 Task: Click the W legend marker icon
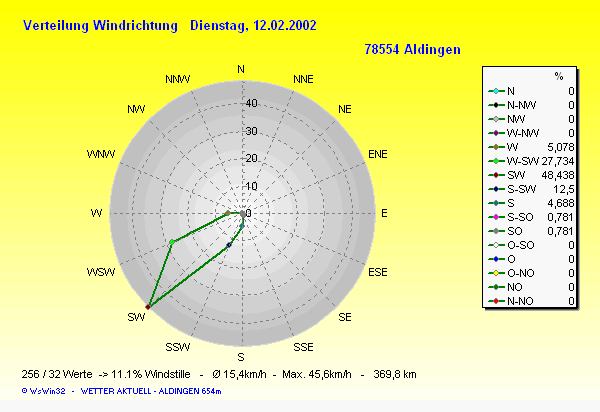click(497, 146)
